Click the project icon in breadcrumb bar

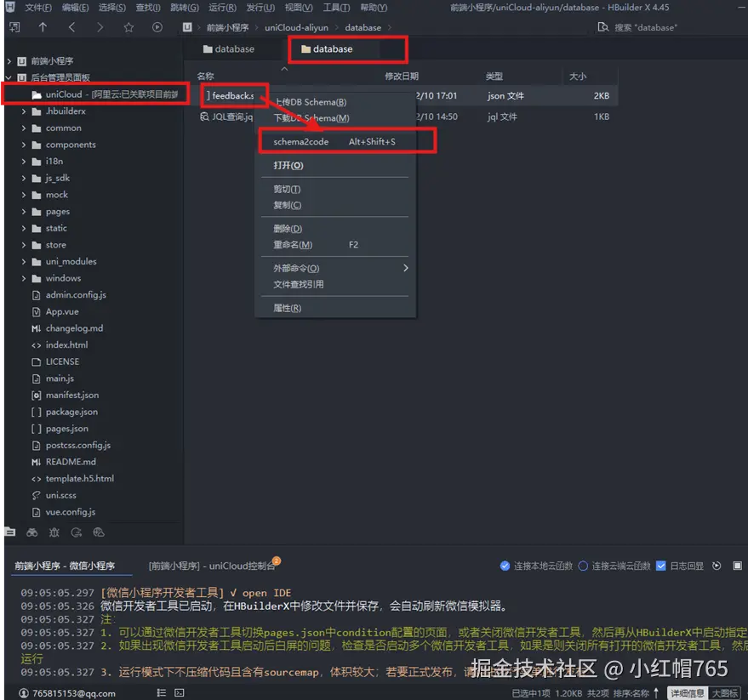187,27
